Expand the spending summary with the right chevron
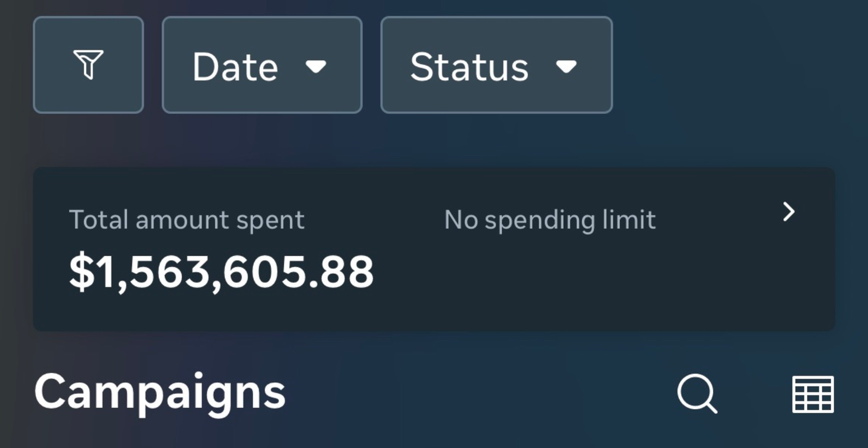Screen dimensions: 868x448 click(790, 212)
